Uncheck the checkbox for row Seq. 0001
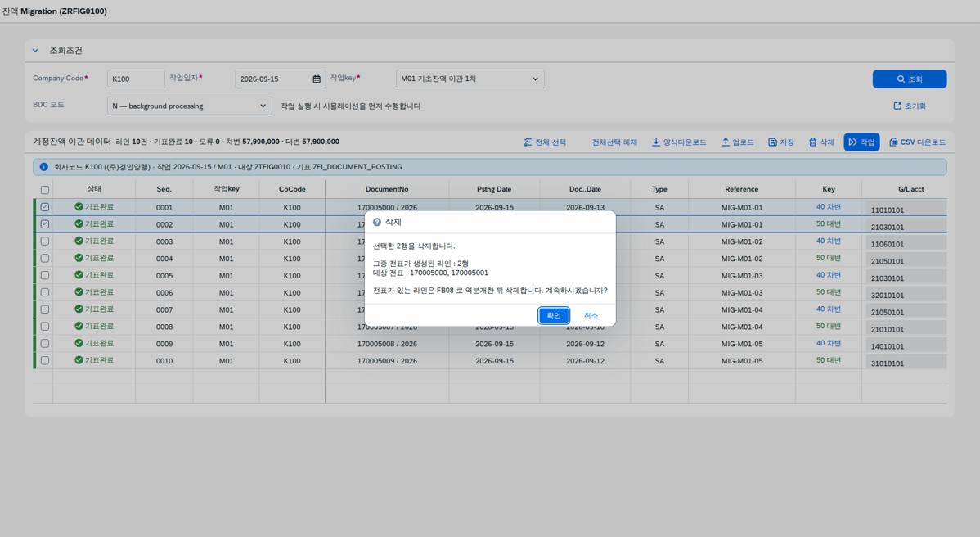This screenshot has height=537, width=980. click(x=45, y=207)
